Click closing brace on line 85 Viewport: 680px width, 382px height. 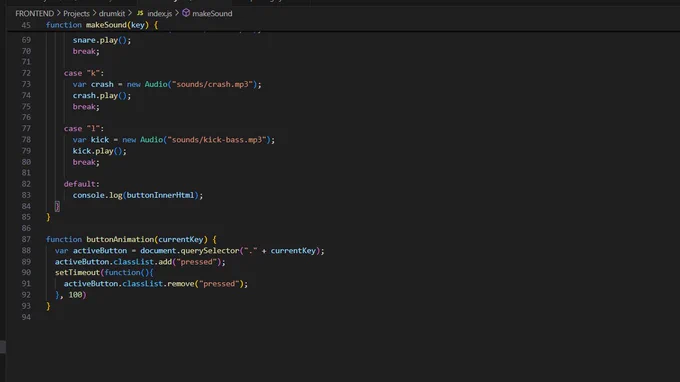[48, 217]
